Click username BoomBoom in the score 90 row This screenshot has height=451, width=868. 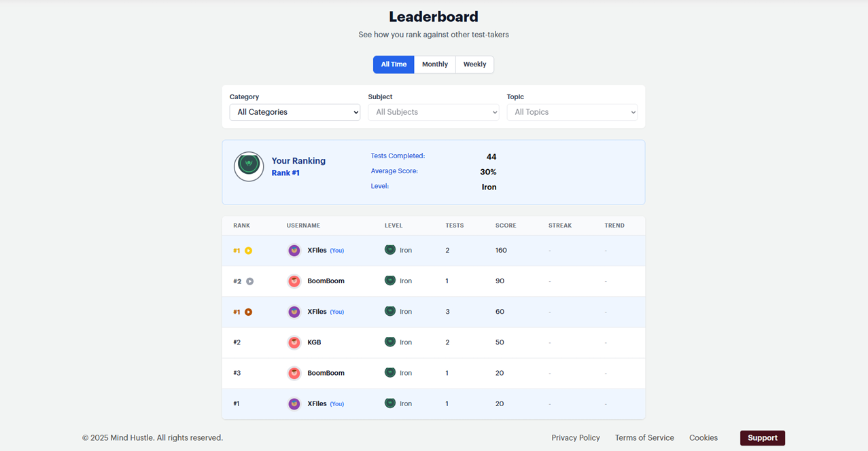326,281
